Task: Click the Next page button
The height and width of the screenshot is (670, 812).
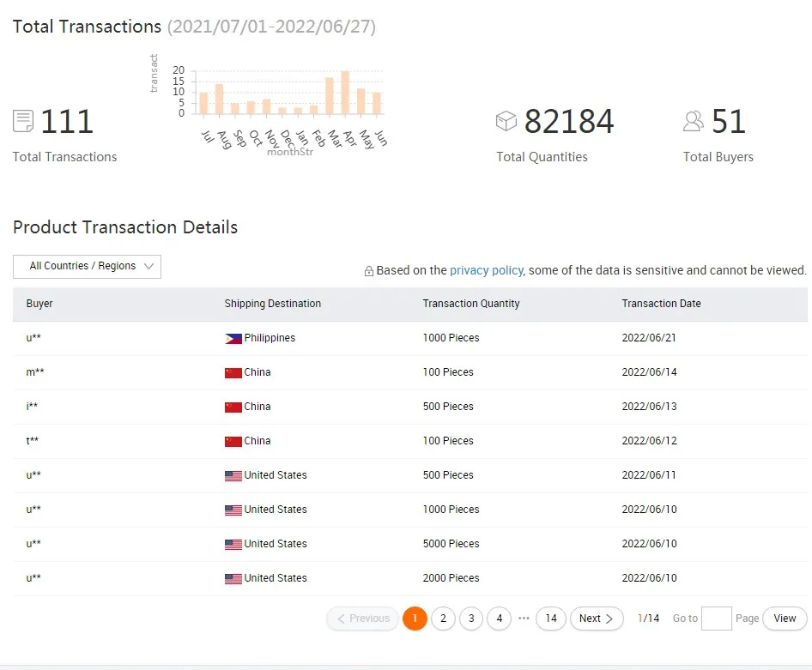Action: click(597, 619)
